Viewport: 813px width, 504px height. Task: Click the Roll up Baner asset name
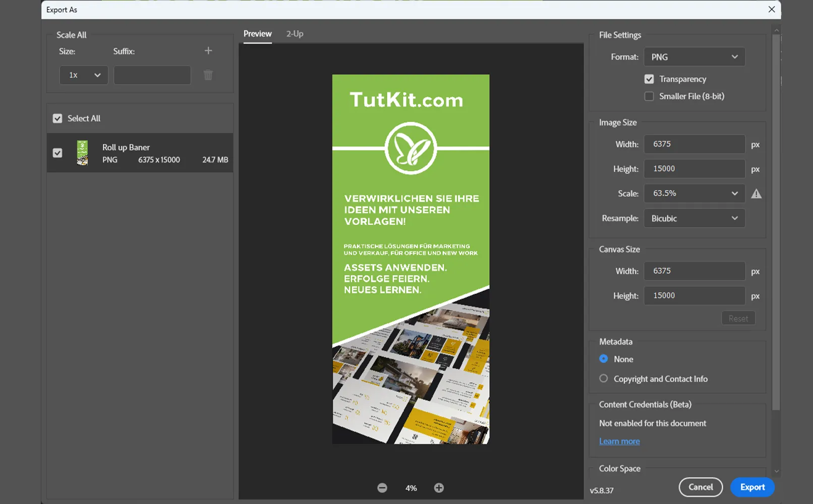tap(126, 147)
